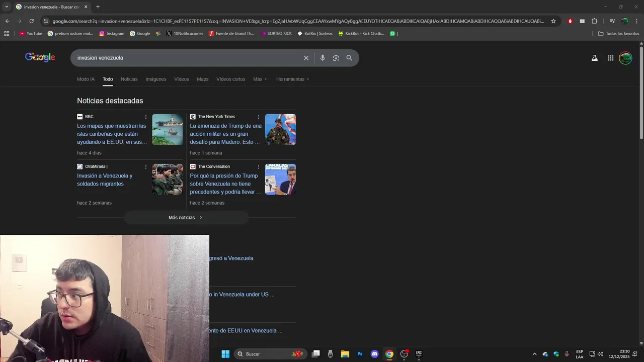
Task: Open the Instagram bookmark
Action: [112, 34]
